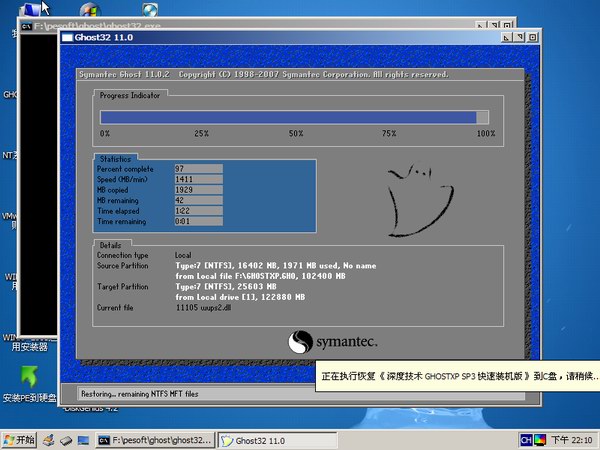This screenshot has height=450, width=600.
Task: Click the Symantec Ghost 11.0.2 copyright header
Action: click(x=264, y=75)
